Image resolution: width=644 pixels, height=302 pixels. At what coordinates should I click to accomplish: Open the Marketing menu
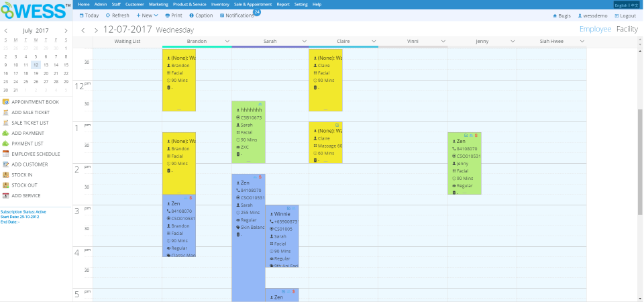[158, 5]
